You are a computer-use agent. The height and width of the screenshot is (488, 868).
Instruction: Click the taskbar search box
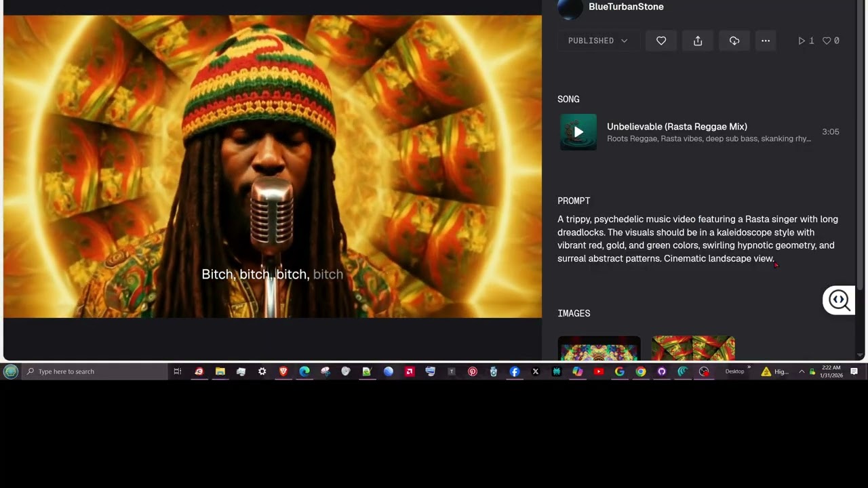coord(94,371)
